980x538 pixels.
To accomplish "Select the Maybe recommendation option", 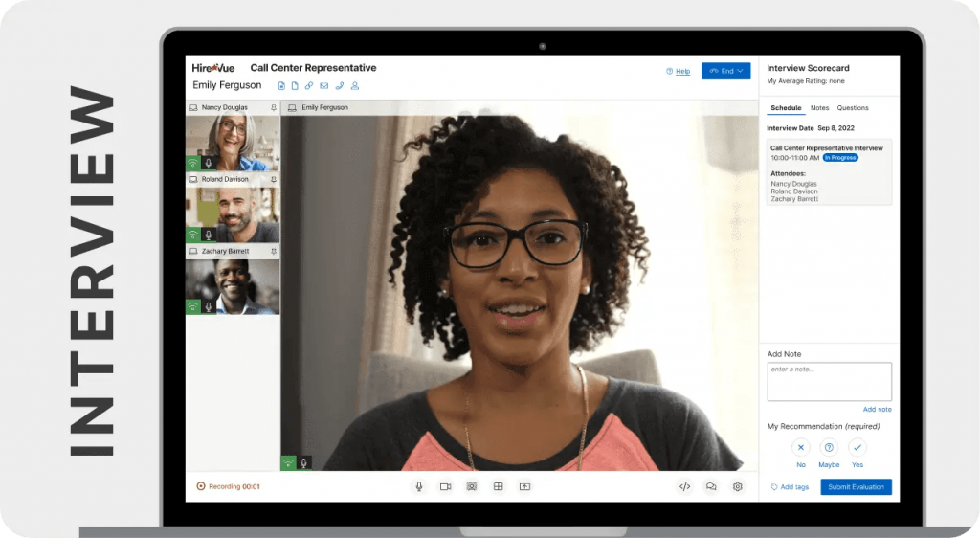I will 829,447.
